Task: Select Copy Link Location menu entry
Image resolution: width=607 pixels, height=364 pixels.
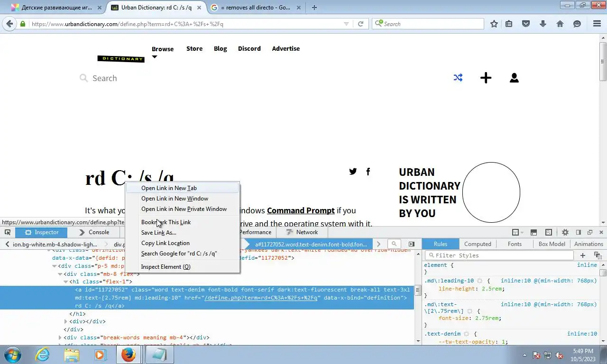Action: coord(183,243)
